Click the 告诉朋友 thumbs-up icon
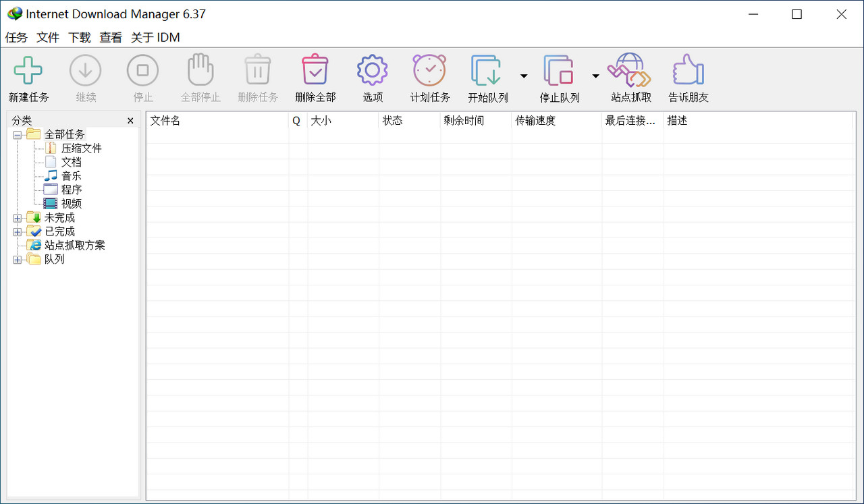 (688, 70)
